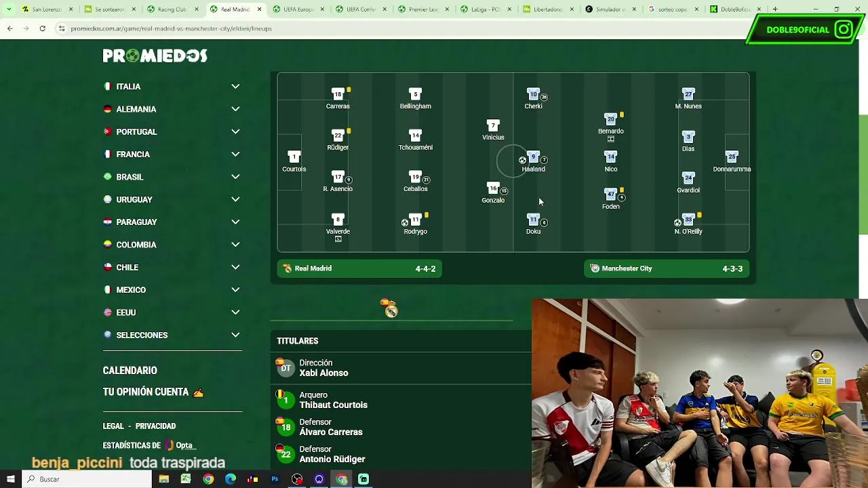Reload the page with browser refresh icon
This screenshot has height=488, width=868.
(x=42, y=28)
